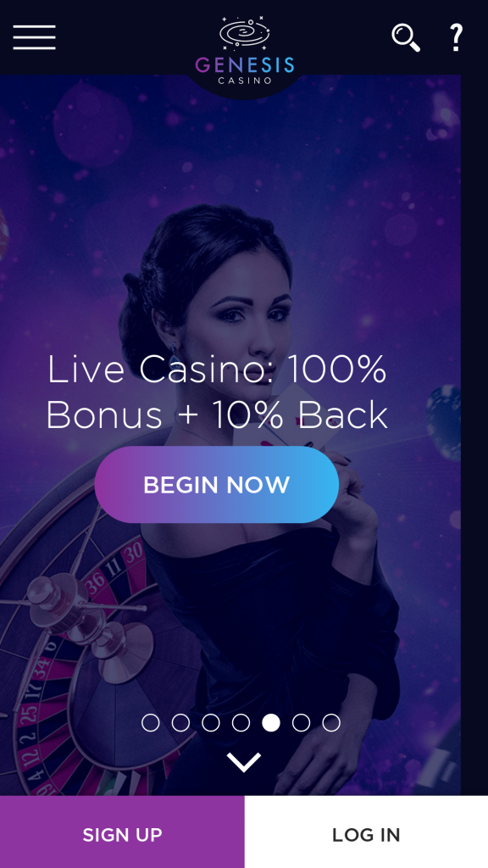
Task: Select the first carousel slide dot
Action: click(x=151, y=723)
